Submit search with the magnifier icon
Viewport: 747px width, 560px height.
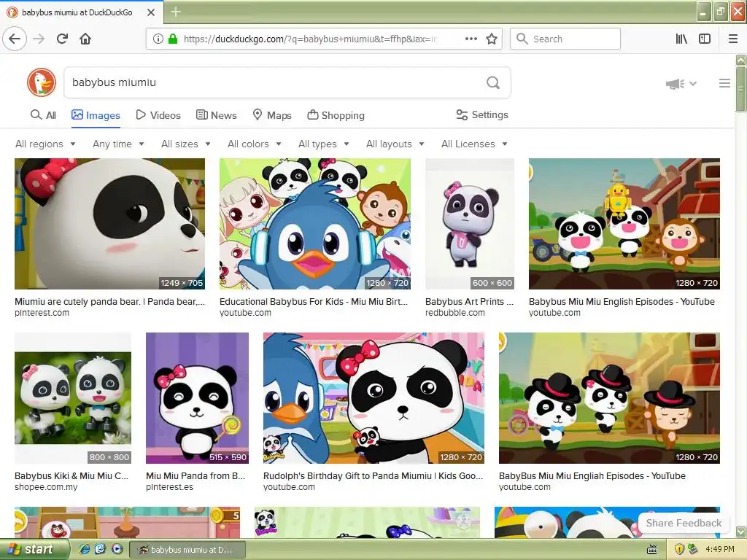(x=493, y=82)
